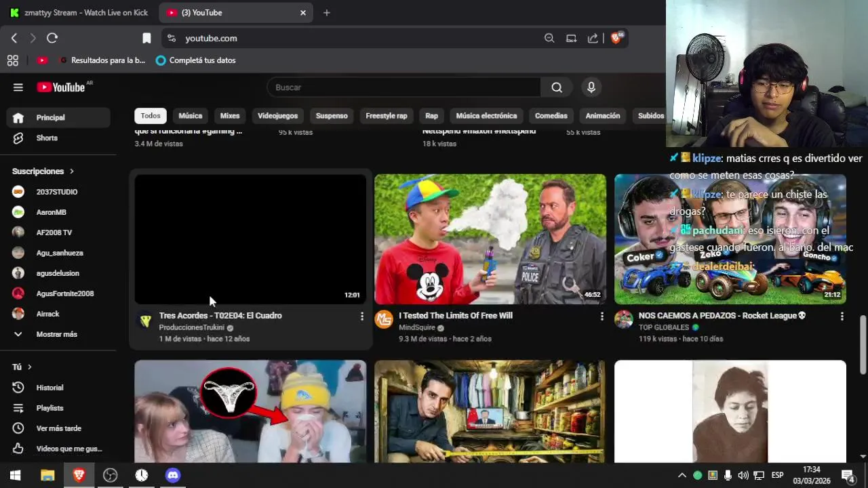Play I Tested The Limits thumbnail
Viewport: 868px width, 488px height.
click(490, 239)
